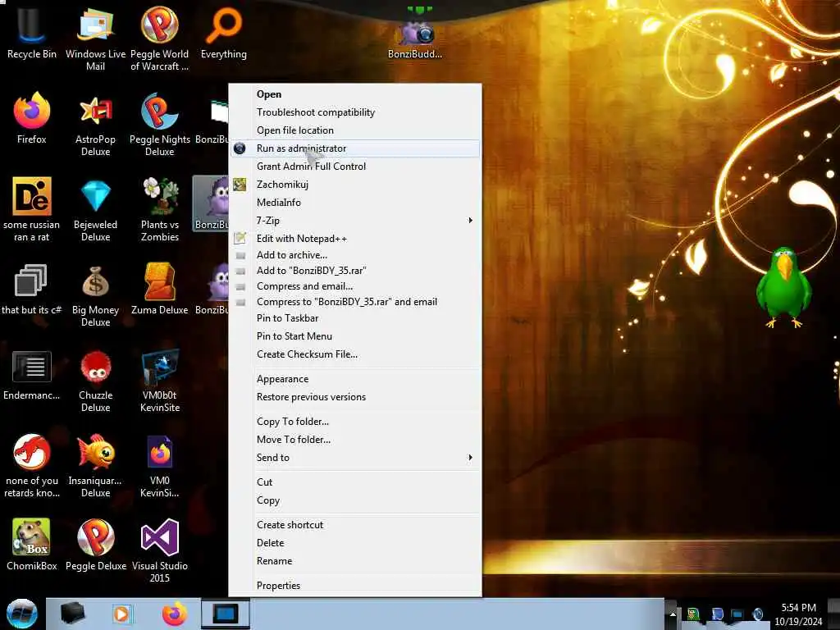The image size is (840, 630).
Task: Click the active monitor taskbar button
Action: click(225, 614)
